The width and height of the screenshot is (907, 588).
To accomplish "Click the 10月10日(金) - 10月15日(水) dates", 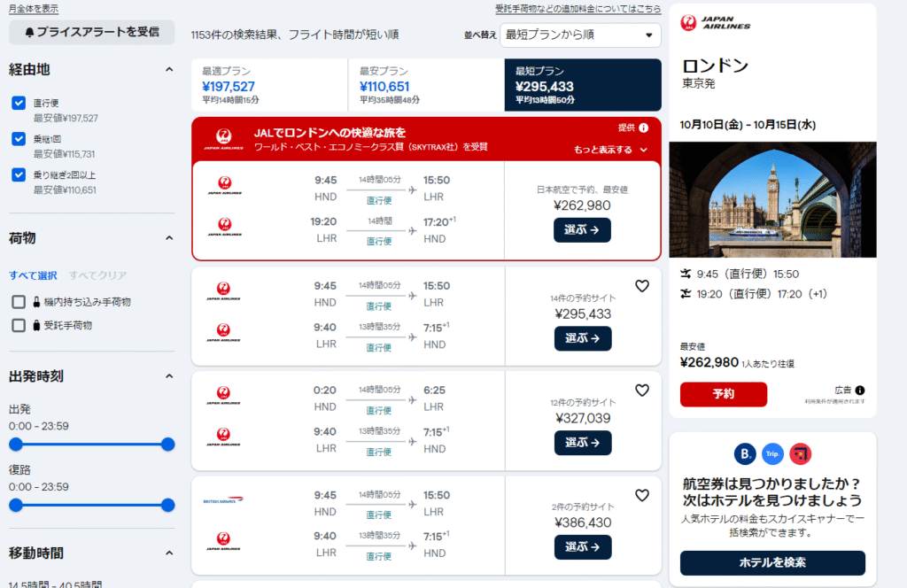I will click(748, 125).
